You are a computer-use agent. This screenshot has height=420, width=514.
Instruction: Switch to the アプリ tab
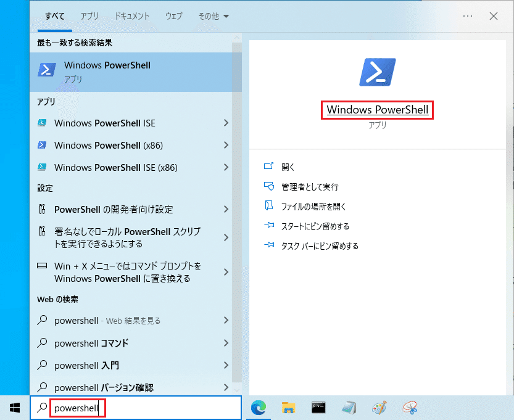[x=89, y=16]
